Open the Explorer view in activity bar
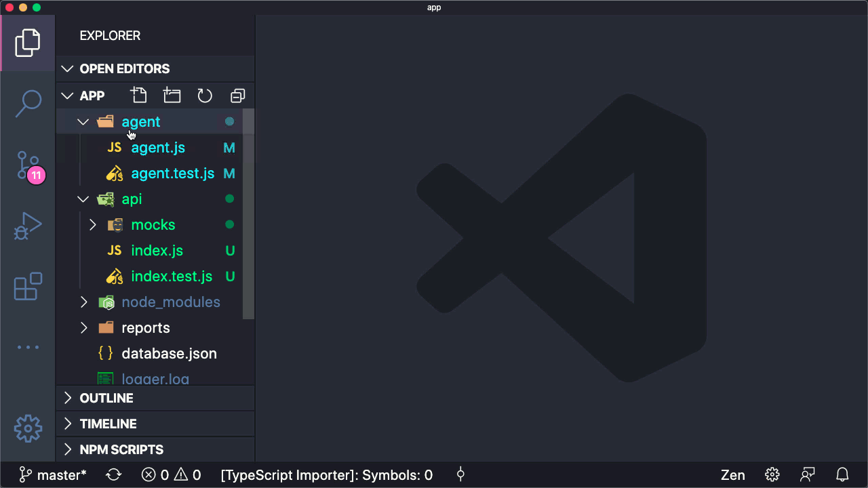 coord(28,43)
